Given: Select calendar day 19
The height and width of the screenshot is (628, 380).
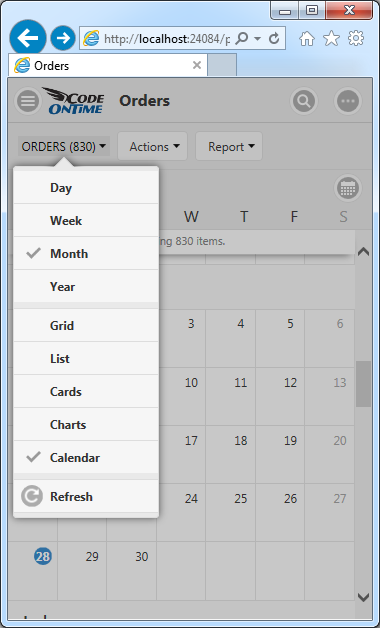Looking at the screenshot, I should tap(280, 455).
